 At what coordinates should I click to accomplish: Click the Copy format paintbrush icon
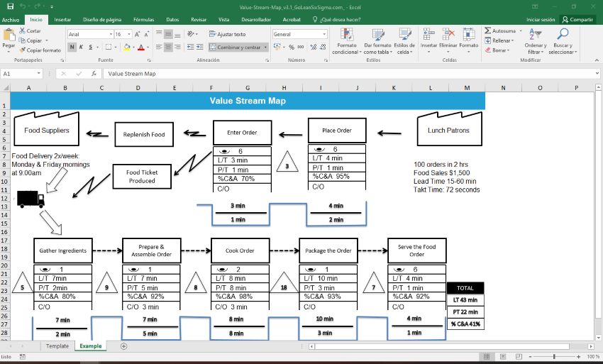tap(22, 50)
